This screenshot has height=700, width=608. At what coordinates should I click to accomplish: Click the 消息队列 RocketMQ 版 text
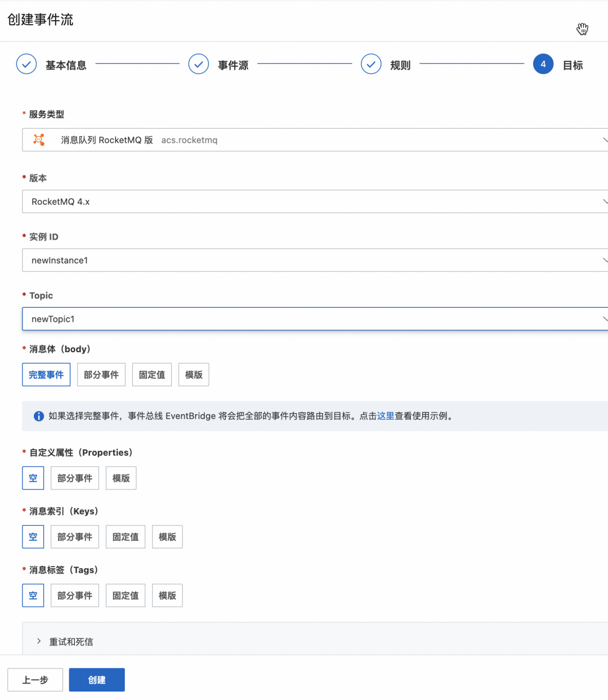107,140
